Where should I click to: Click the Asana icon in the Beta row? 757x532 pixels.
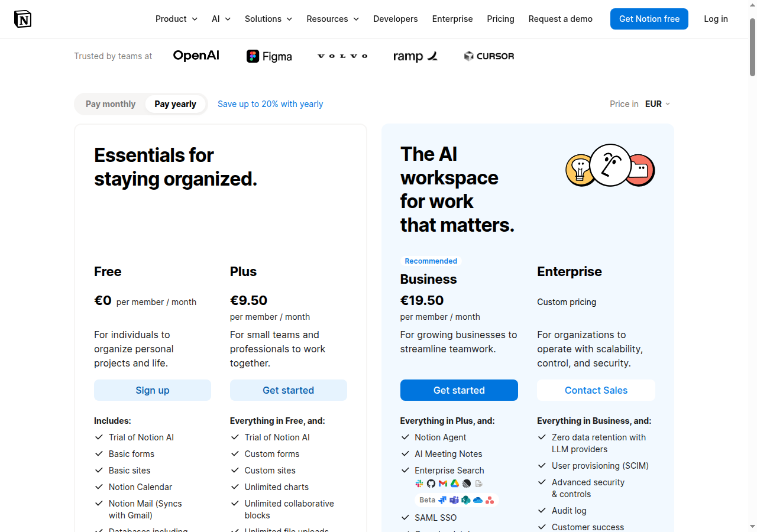(490, 500)
